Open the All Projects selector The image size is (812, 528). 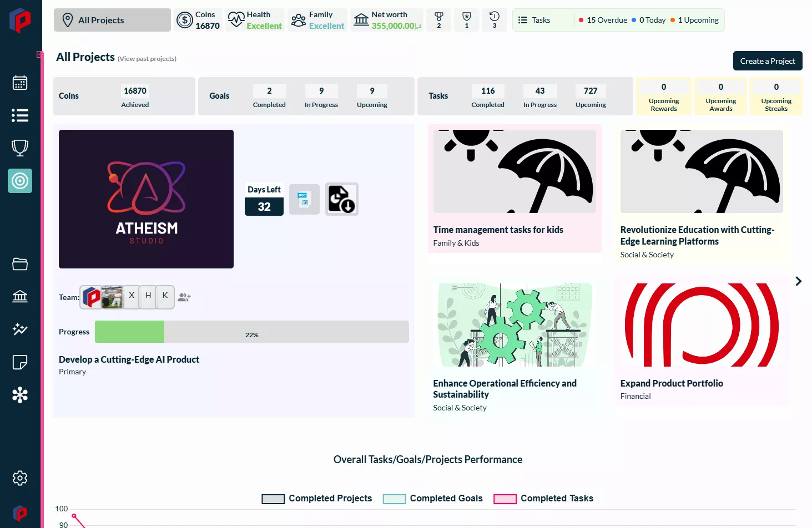(x=112, y=20)
